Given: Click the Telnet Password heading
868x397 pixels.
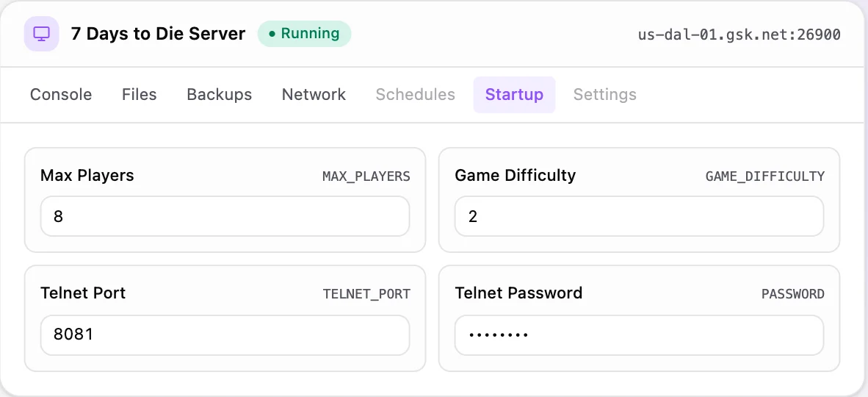Looking at the screenshot, I should tap(518, 293).
